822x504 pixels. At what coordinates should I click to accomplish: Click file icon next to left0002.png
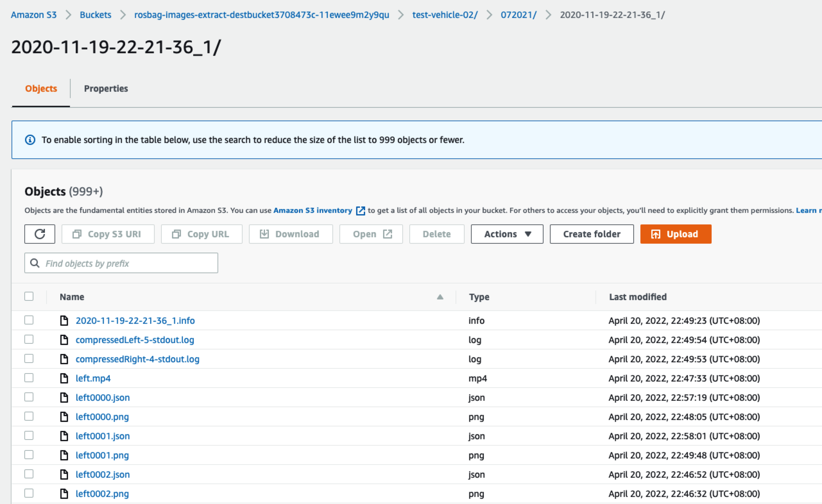pyautogui.click(x=64, y=493)
